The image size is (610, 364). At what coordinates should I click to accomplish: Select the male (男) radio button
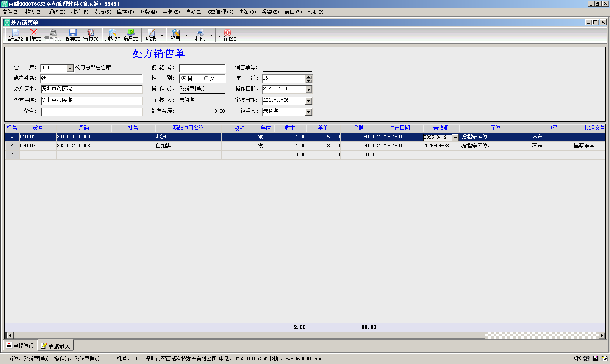[x=183, y=78]
